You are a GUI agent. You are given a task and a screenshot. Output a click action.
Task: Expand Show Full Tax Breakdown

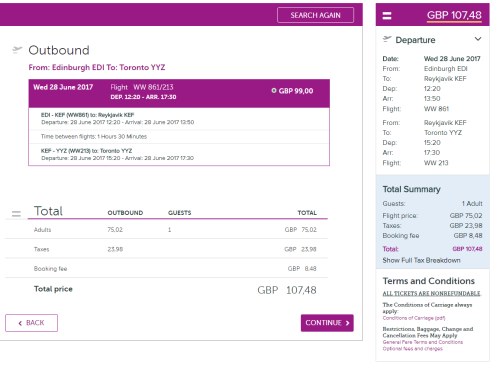(421, 260)
